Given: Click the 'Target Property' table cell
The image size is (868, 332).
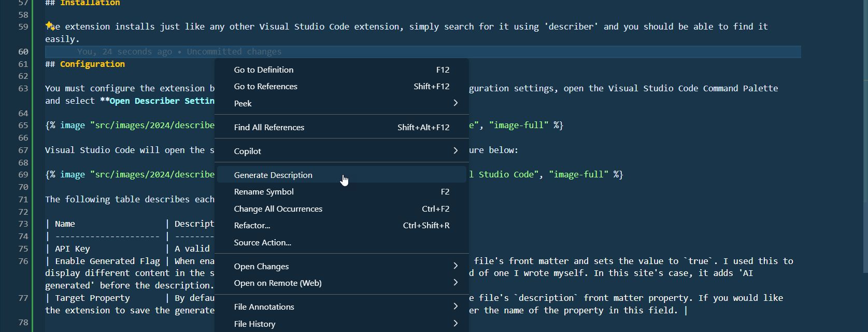Looking at the screenshot, I should [92, 298].
